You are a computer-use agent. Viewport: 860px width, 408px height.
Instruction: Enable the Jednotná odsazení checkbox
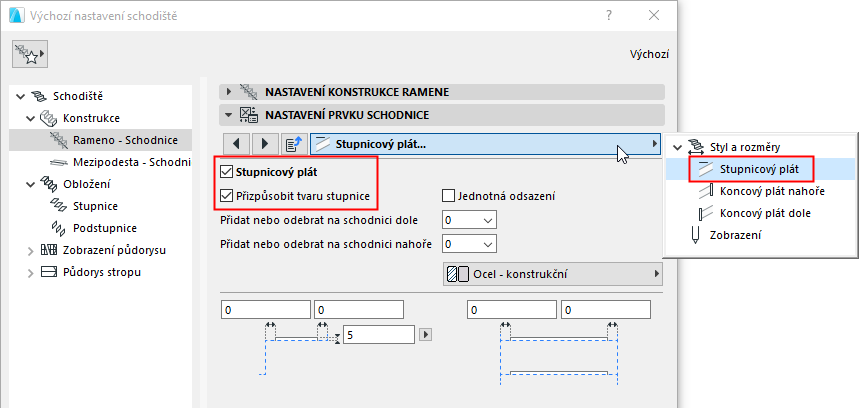pyautogui.click(x=448, y=195)
